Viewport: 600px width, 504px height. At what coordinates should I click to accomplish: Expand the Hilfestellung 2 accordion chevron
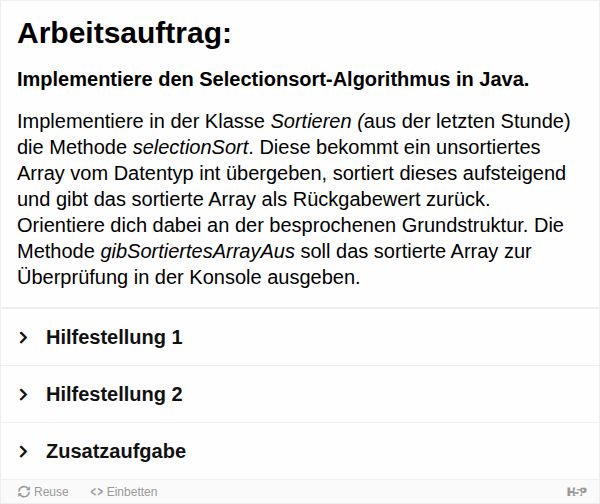tap(23, 394)
